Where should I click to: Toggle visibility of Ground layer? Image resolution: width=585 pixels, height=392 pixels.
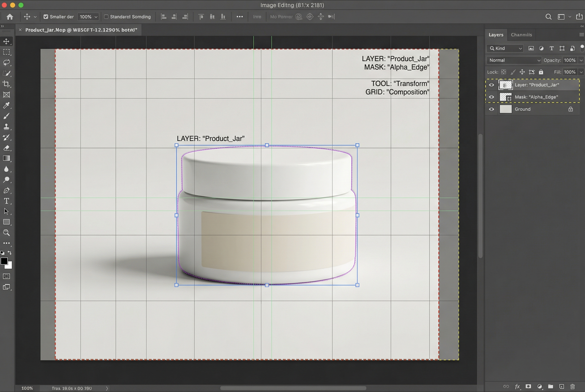click(491, 109)
